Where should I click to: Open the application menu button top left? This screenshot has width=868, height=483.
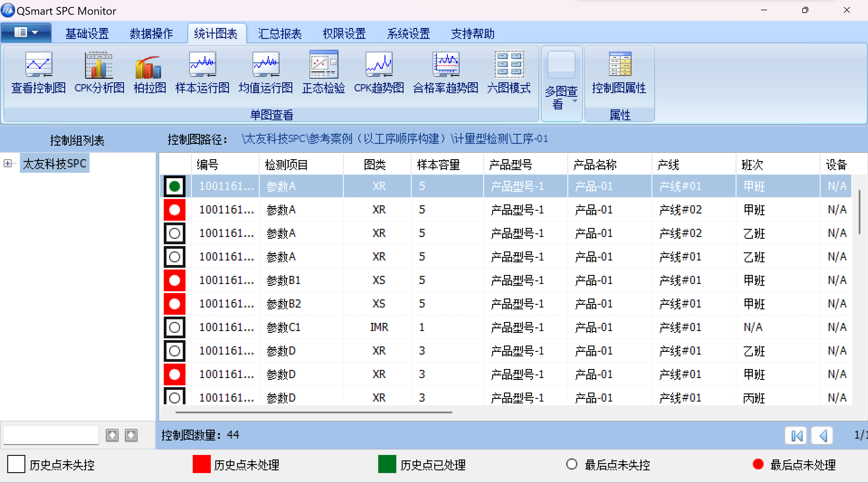26,32
